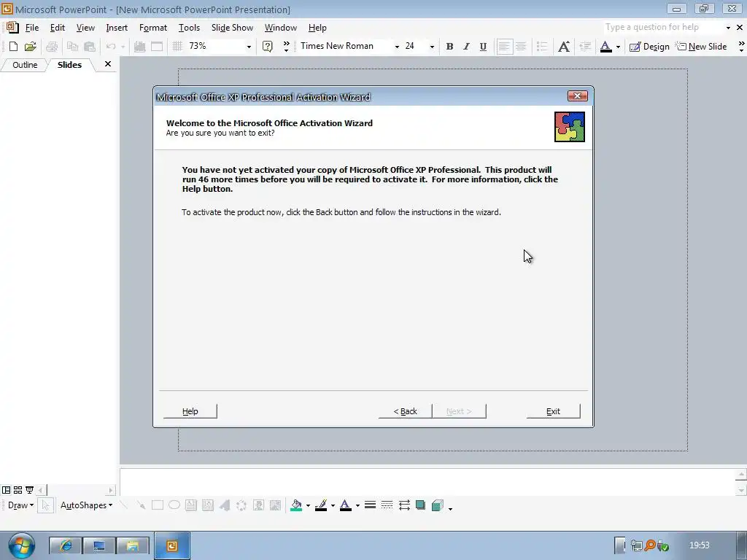Image resolution: width=747 pixels, height=560 pixels.
Task: Open the AutoShapes menu
Action: pos(86,505)
